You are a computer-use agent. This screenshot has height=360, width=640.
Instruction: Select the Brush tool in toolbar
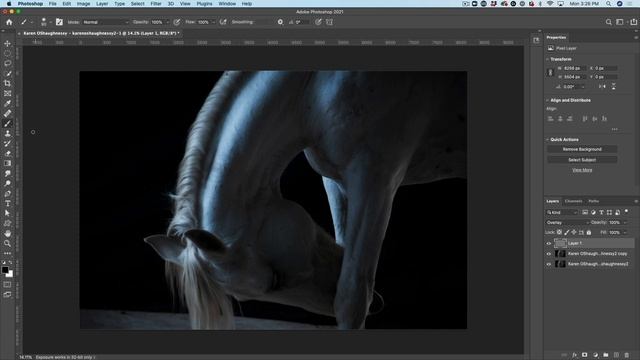tap(7, 123)
